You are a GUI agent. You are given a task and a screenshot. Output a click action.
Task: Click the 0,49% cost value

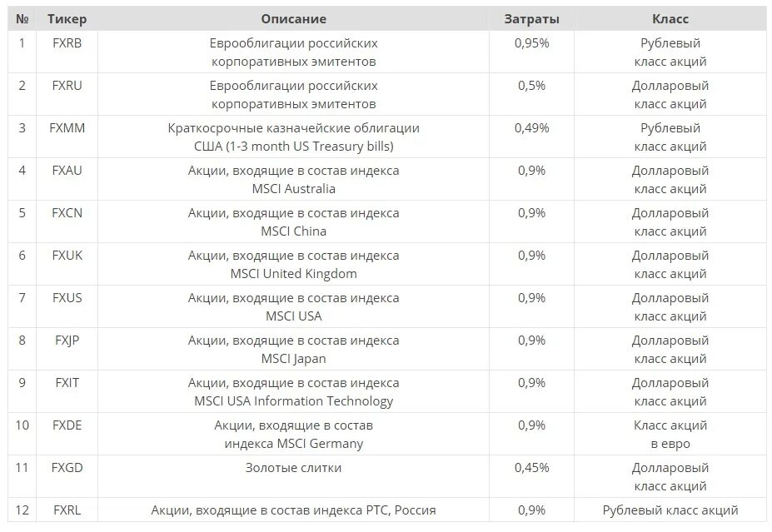[x=531, y=128]
